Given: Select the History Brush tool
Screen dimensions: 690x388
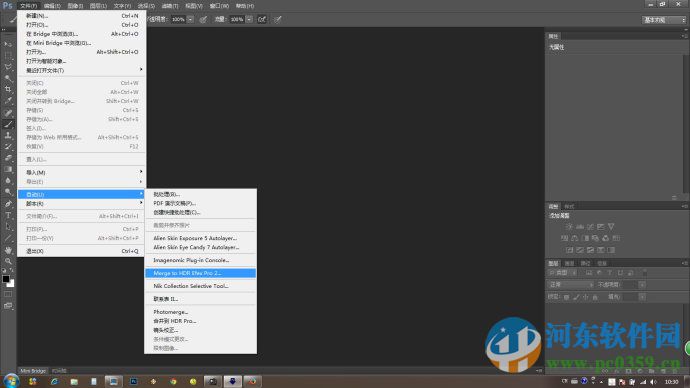Looking at the screenshot, I should coord(8,146).
